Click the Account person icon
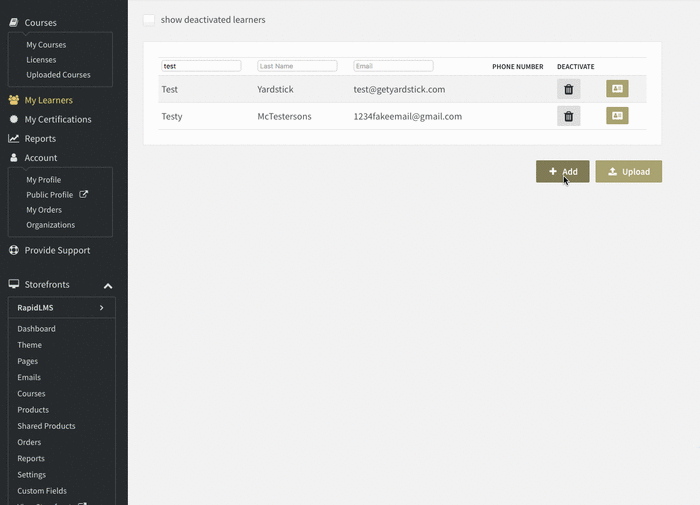 pyautogui.click(x=14, y=158)
